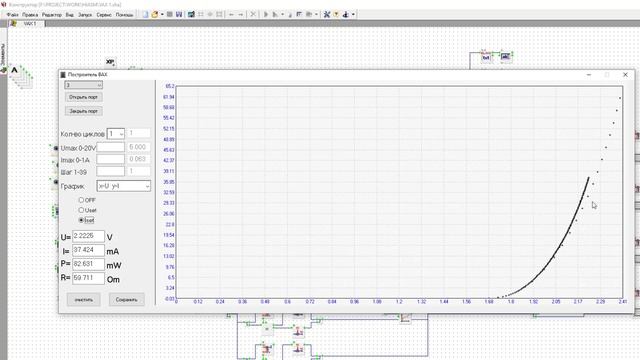This screenshot has width=640, height=360.
Task: Click the play run toolbar icon
Action: click(x=266, y=14)
